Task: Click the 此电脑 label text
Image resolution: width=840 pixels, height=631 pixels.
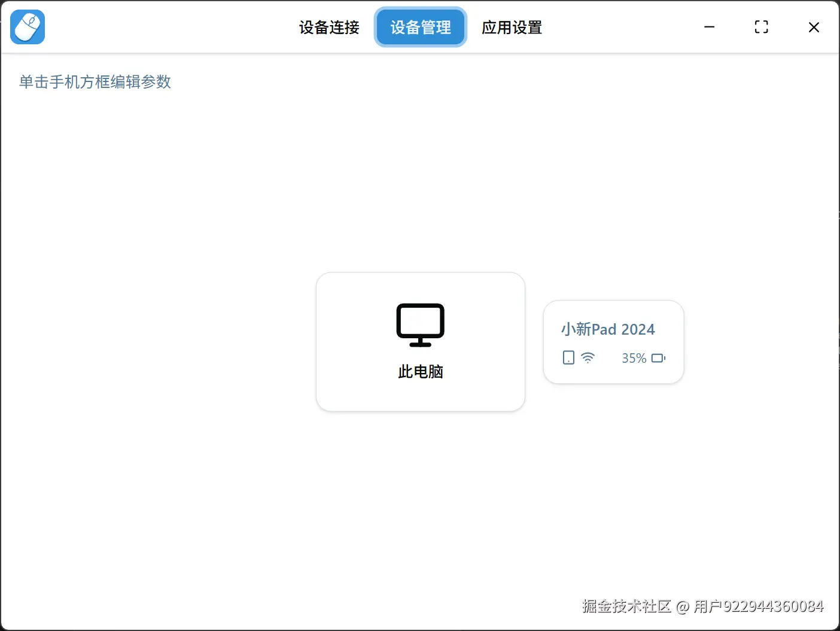Action: pyautogui.click(x=420, y=371)
